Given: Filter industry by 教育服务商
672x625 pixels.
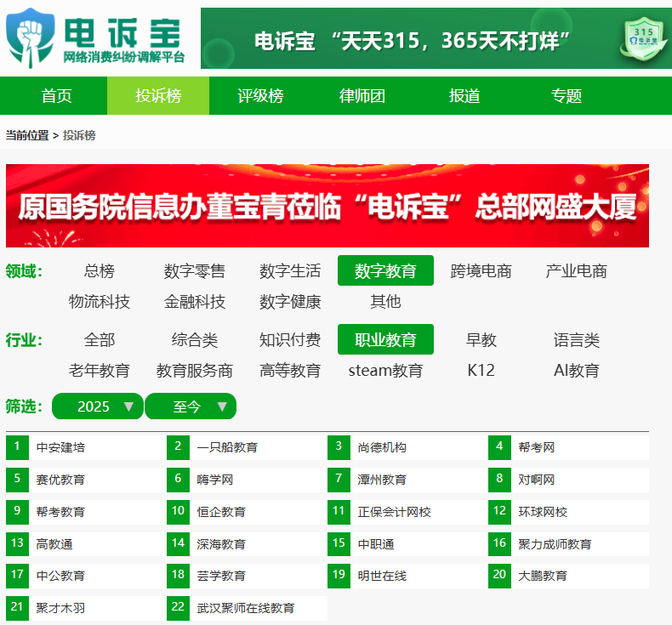Looking at the screenshot, I should [195, 370].
